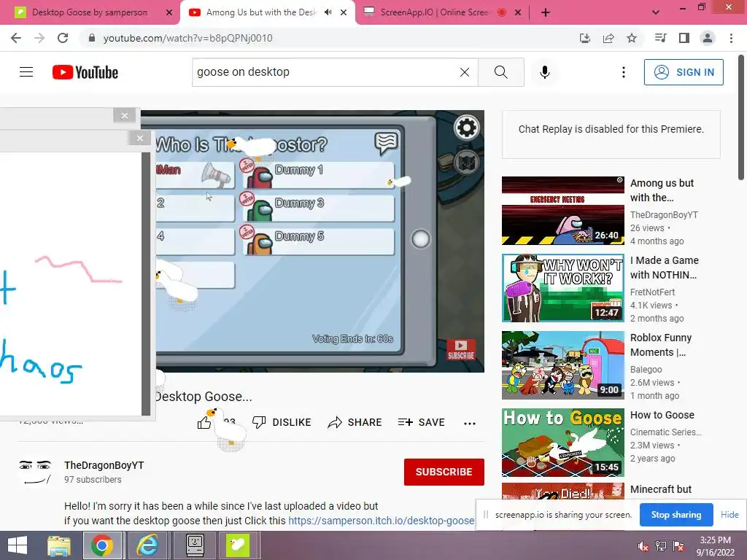This screenshot has width=747, height=560.
Task: Click the SUBSCRIBE watermark in video
Action: [461, 349]
